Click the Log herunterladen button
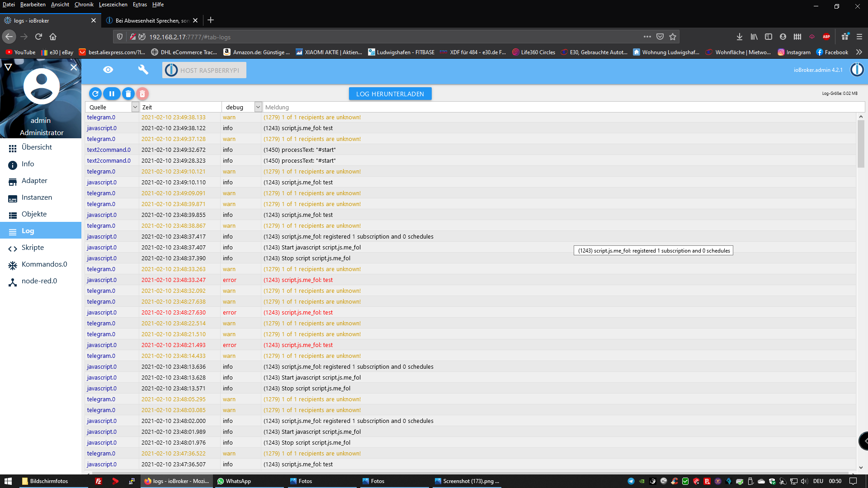 coord(390,94)
